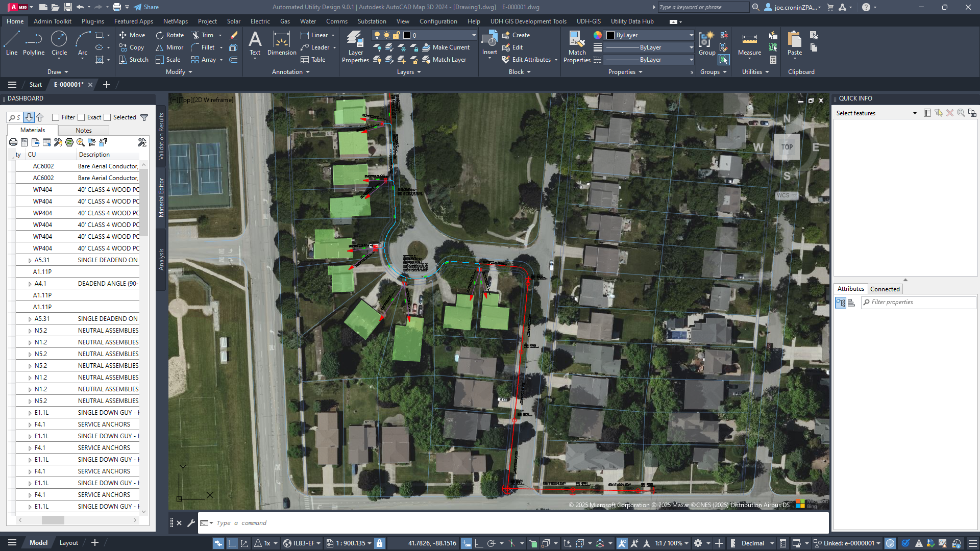Image resolution: width=980 pixels, height=551 pixels.
Task: Open the Electric ribbon tab
Action: tap(260, 21)
